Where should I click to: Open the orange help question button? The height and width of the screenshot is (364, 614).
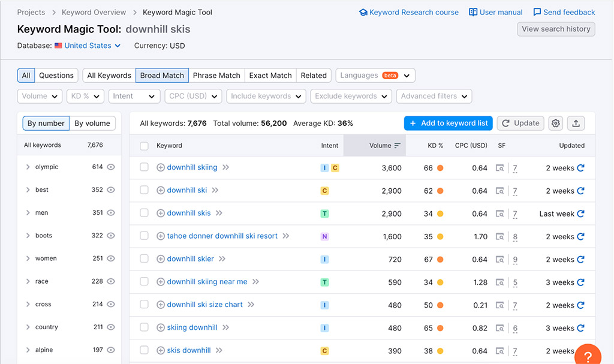pyautogui.click(x=588, y=356)
